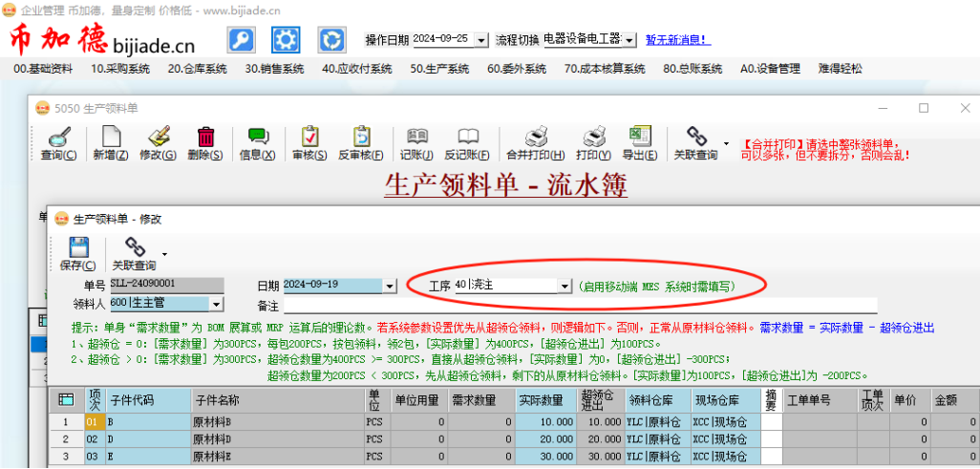Expand 关联查询 arrow in 修改 dialog
The width and height of the screenshot is (980, 469).
[x=164, y=254]
